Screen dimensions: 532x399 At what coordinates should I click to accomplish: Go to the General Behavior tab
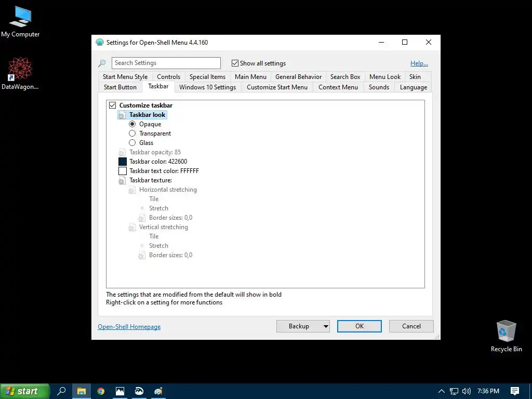299,77
